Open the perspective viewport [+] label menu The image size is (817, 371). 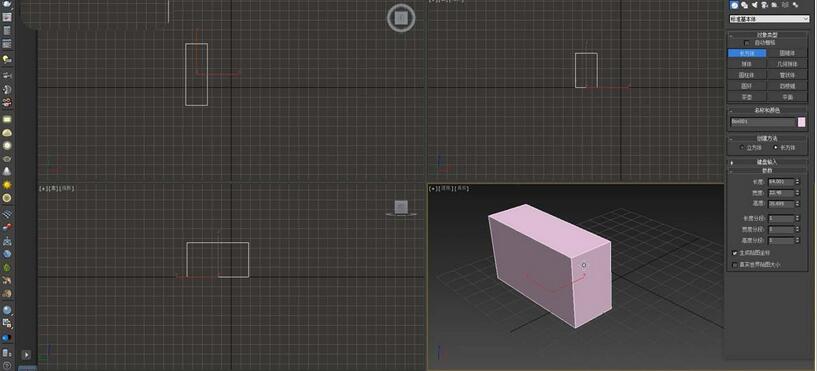coord(432,189)
